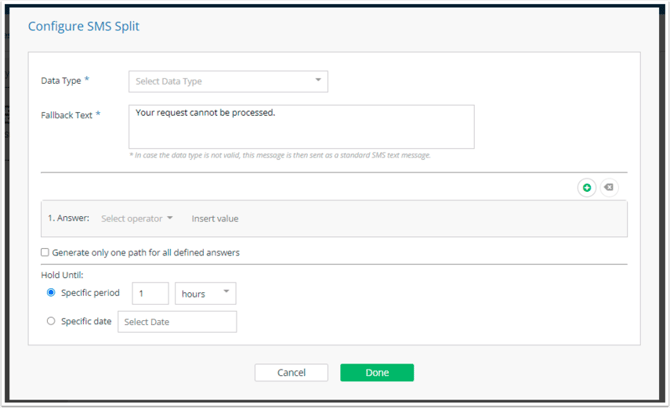Choose the Specific date radio option

click(51, 321)
